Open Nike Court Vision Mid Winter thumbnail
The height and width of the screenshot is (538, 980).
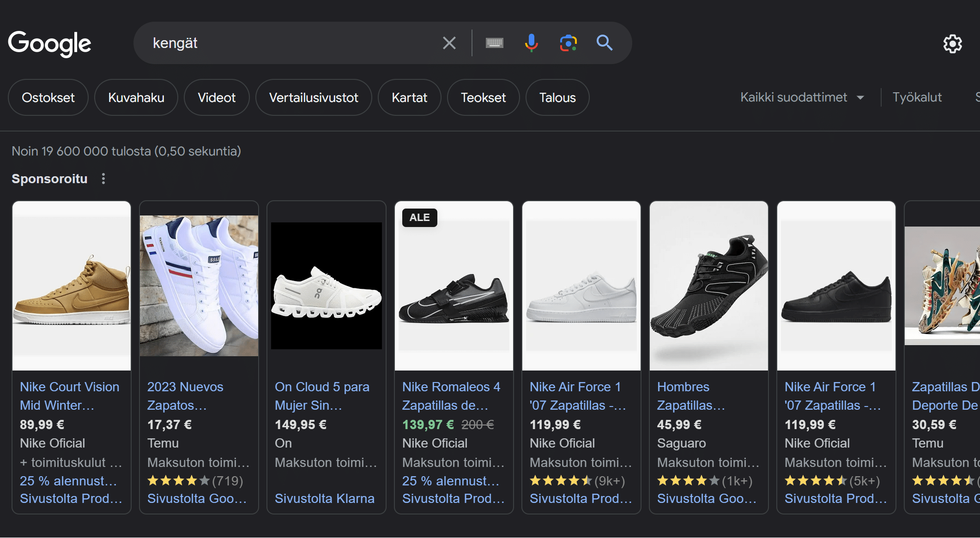(x=72, y=286)
